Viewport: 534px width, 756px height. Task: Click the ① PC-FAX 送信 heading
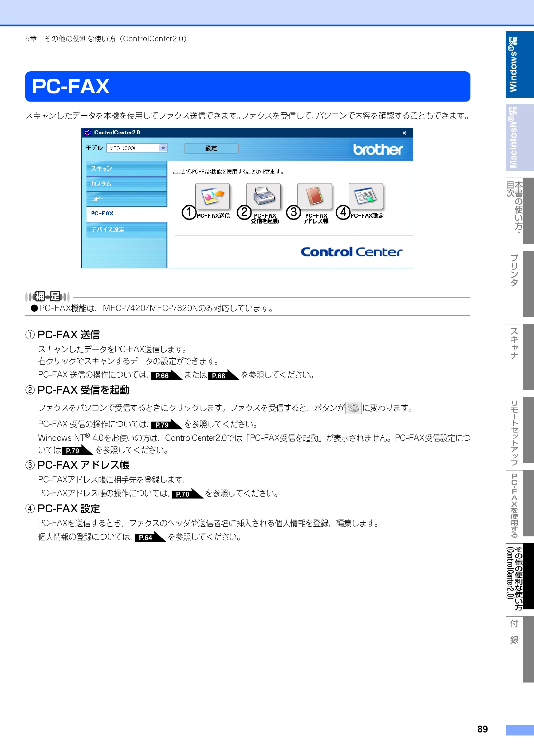62,335
